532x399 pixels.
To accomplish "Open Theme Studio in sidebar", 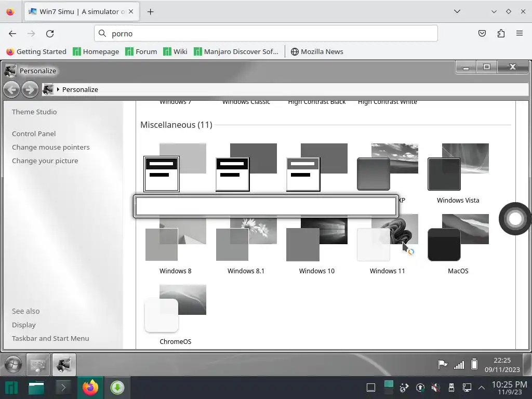I will [x=34, y=112].
